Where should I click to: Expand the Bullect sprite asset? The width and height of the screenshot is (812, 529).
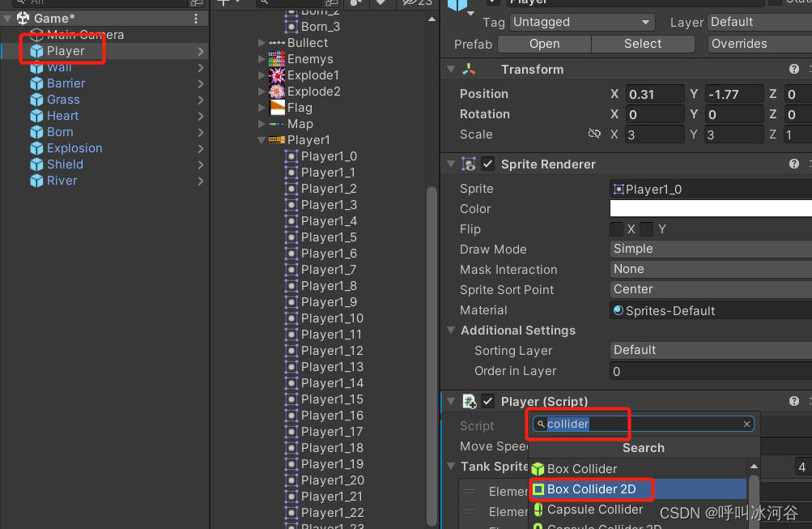261,43
